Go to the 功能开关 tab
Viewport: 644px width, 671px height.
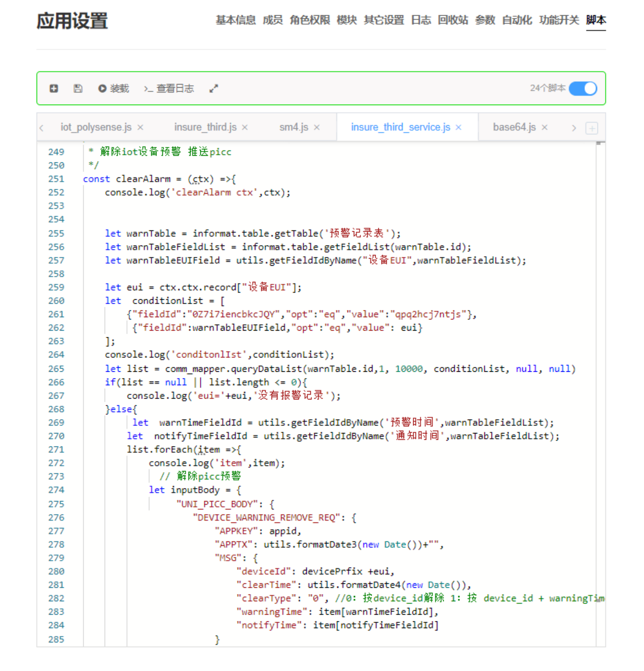tap(559, 20)
